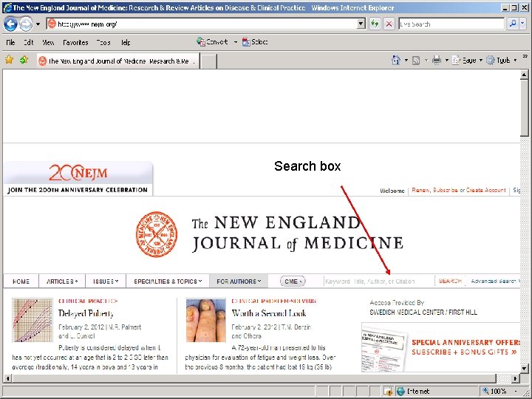Expand the Home icon dropdown arrow
The width and height of the screenshot is (532, 399).
click(406, 61)
